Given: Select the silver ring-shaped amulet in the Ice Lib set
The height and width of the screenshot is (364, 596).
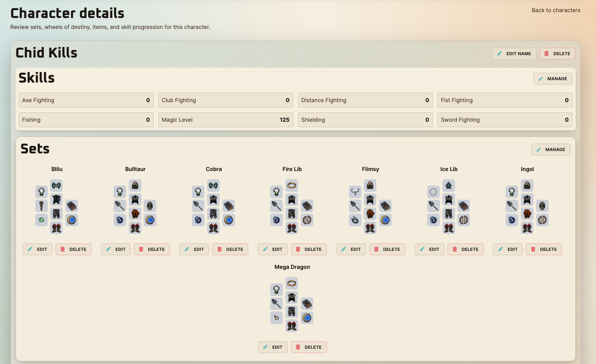Looking at the screenshot, I should 433,192.
